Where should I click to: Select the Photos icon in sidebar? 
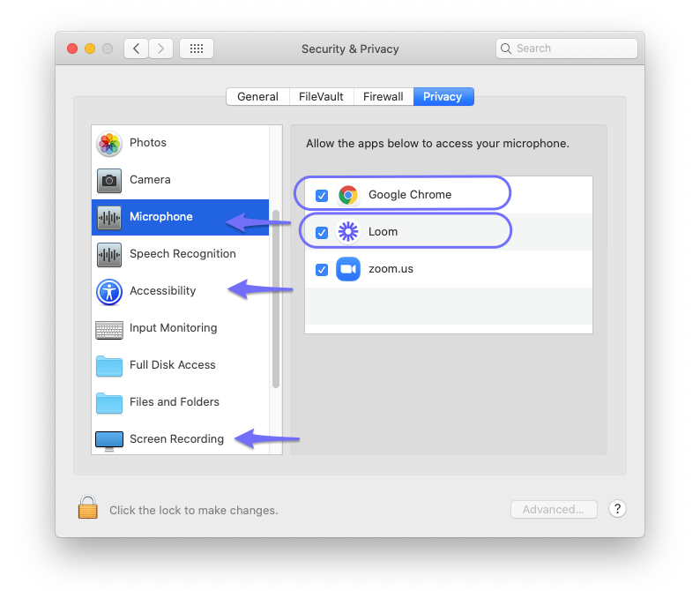109,144
